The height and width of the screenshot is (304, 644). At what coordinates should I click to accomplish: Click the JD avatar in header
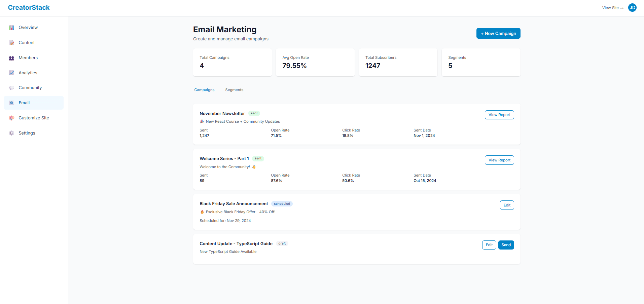(632, 7)
